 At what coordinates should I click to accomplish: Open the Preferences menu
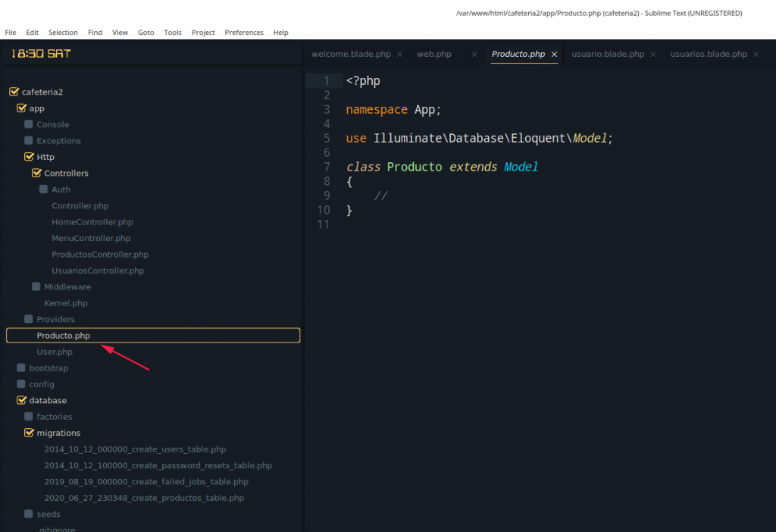(244, 33)
